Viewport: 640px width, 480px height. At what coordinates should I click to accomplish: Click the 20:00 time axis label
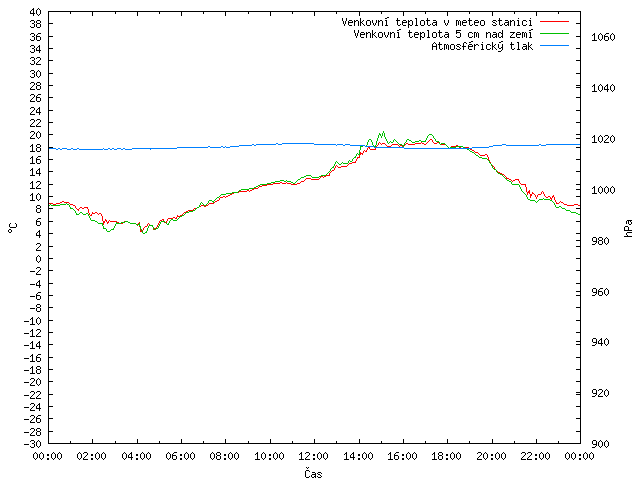click(x=491, y=456)
